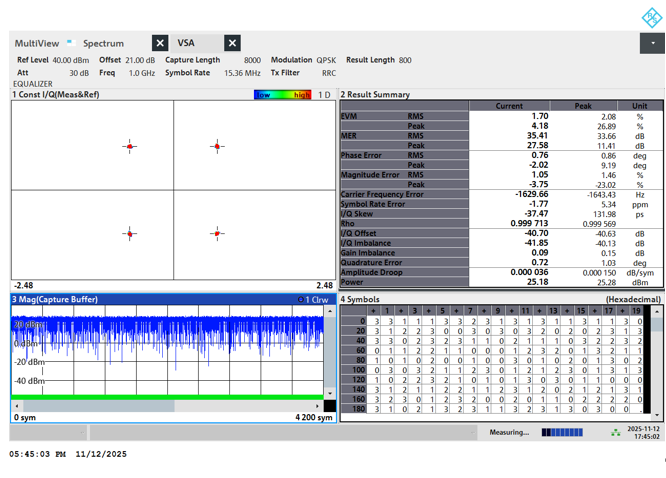
Task: Open the MultiView tab
Action: click(x=36, y=43)
